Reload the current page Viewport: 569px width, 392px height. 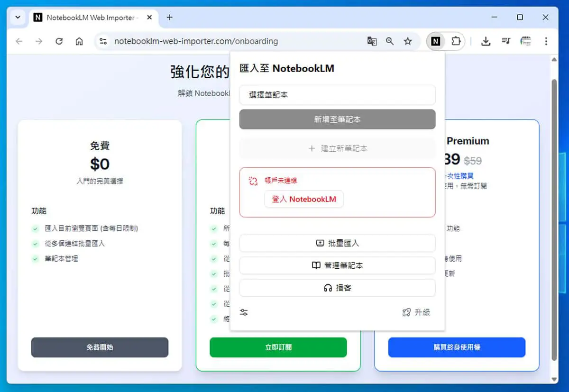59,41
